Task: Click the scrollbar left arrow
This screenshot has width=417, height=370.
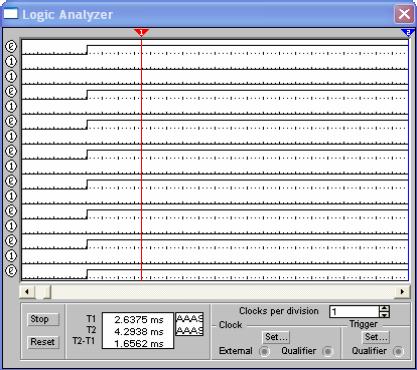Action: point(27,292)
